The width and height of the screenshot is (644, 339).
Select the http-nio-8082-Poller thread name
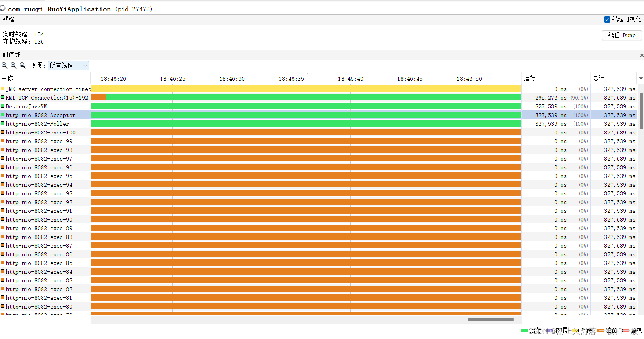(37, 124)
